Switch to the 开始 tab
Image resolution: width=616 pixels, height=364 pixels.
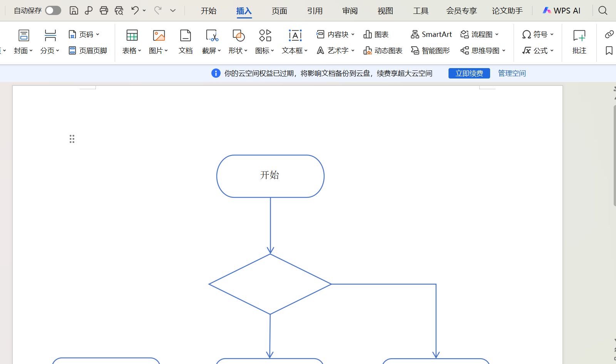pos(209,11)
